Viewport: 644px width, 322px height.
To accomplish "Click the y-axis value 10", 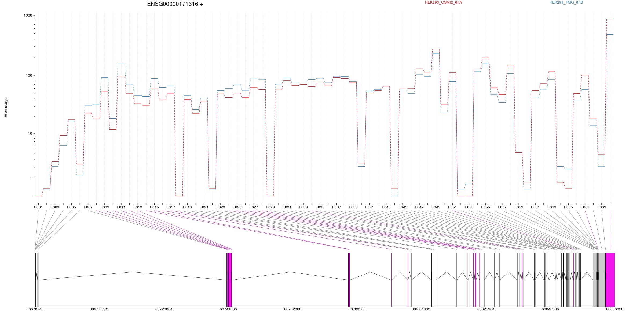I will coord(30,133).
